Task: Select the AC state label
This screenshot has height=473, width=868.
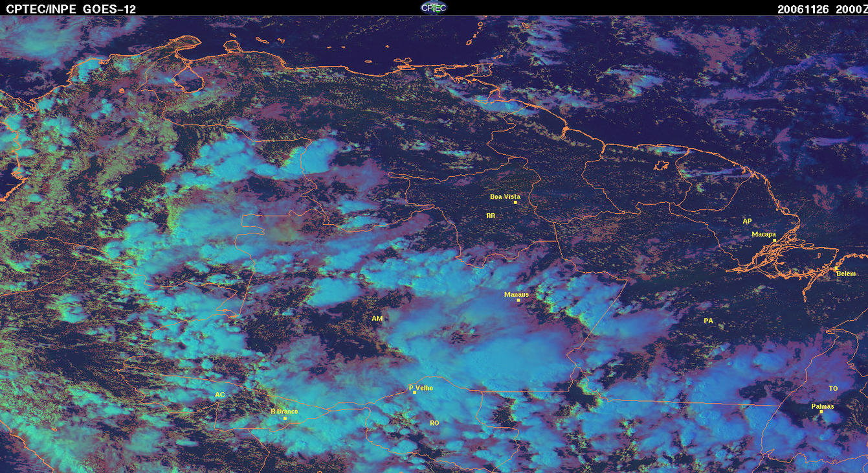Action: 220,395
